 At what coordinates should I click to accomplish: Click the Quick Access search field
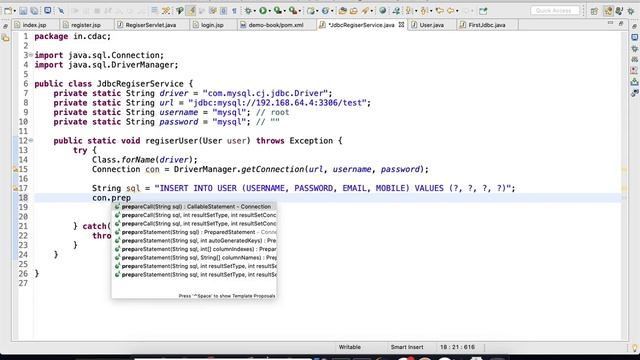click(555, 11)
